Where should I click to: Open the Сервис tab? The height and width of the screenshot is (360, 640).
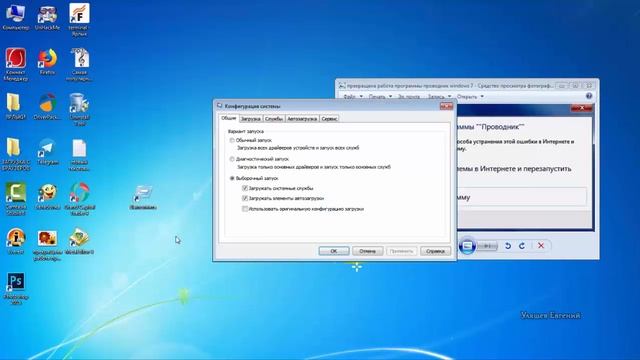coord(329,119)
